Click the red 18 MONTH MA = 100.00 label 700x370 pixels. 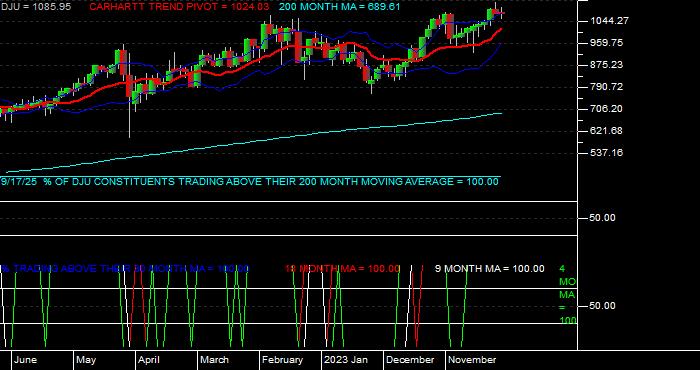point(342,269)
